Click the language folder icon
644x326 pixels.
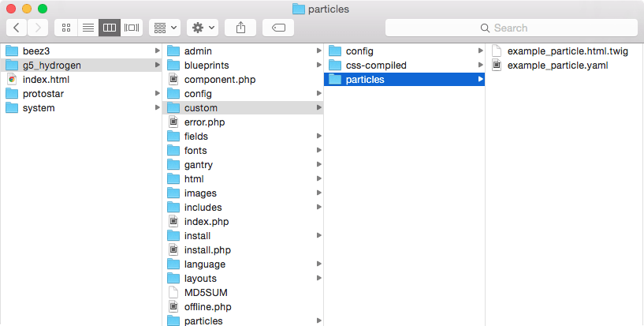tap(173, 264)
